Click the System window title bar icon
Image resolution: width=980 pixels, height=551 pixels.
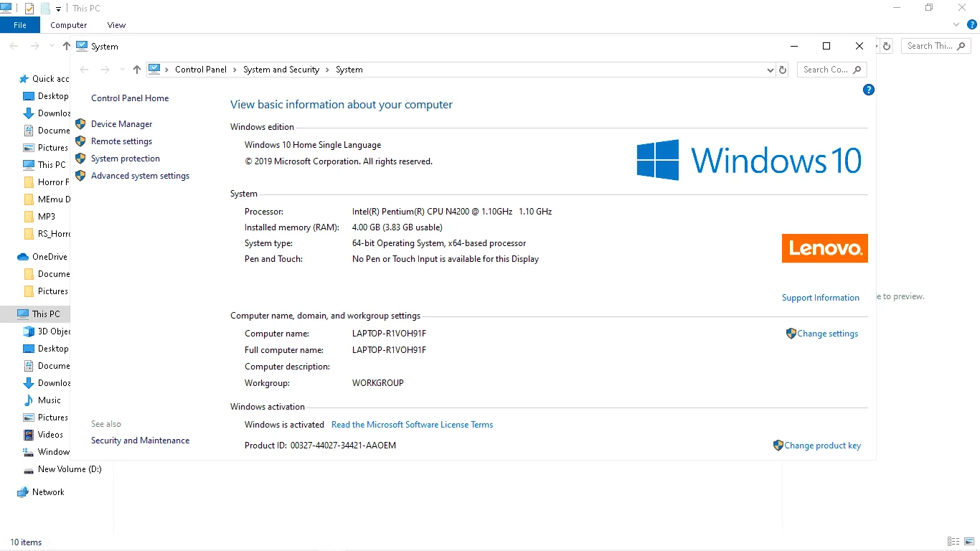[x=82, y=46]
